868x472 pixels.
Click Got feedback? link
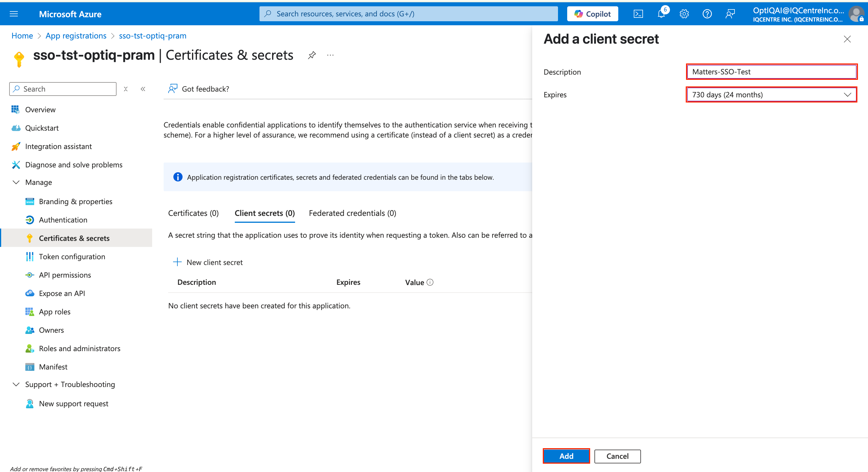[199, 89]
